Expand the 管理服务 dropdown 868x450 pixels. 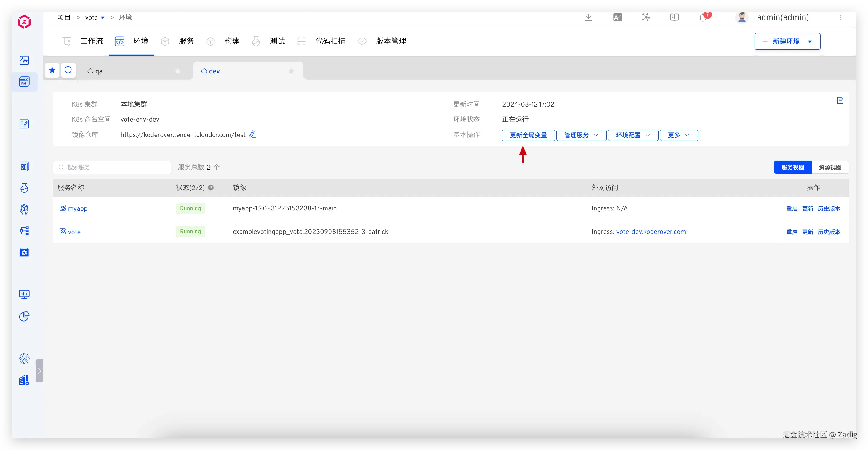coord(581,135)
